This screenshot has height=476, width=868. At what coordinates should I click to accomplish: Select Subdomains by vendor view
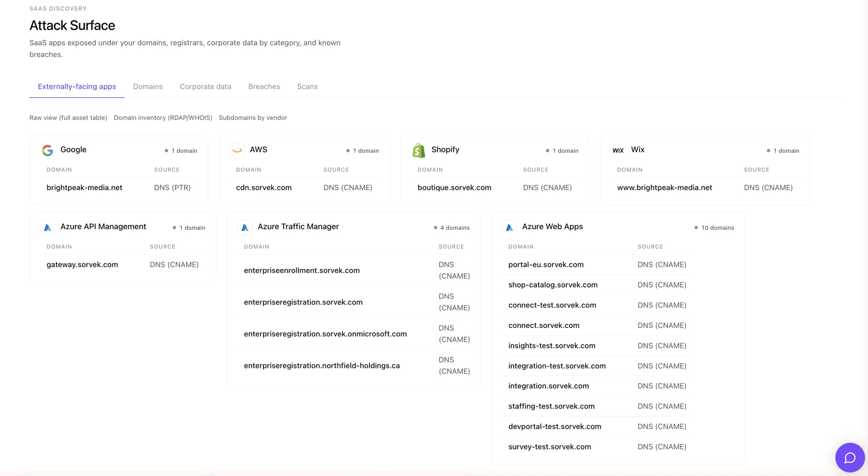coord(253,118)
